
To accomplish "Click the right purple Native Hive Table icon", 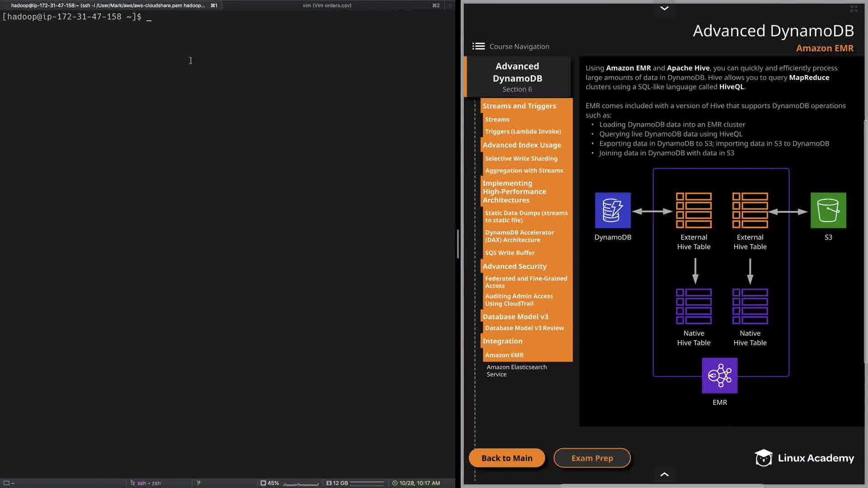I will coord(750,306).
